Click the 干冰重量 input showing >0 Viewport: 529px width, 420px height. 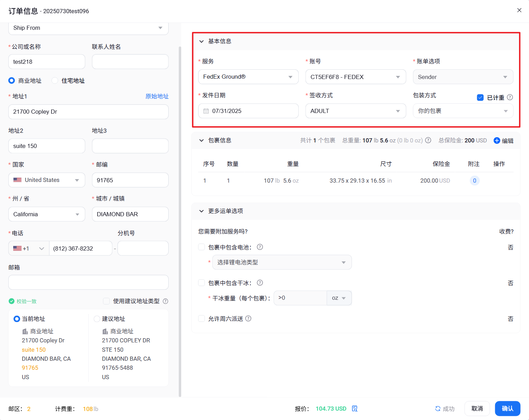(x=300, y=298)
